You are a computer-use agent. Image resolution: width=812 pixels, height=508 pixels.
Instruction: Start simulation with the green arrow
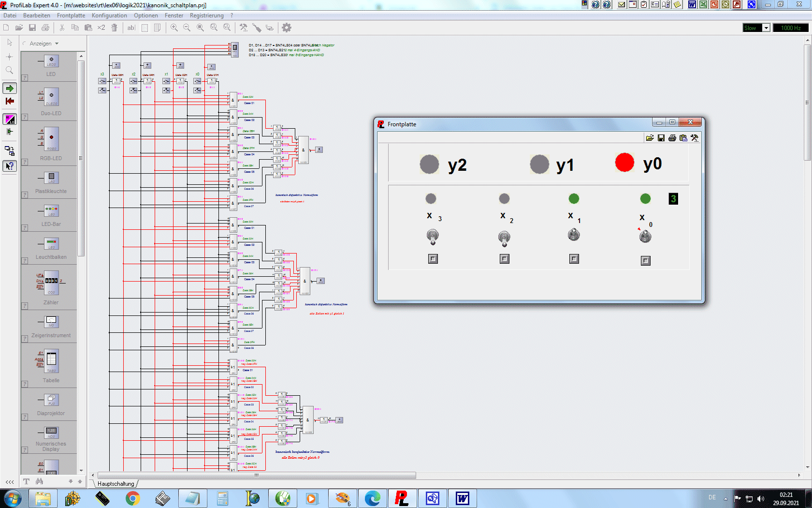click(10, 88)
